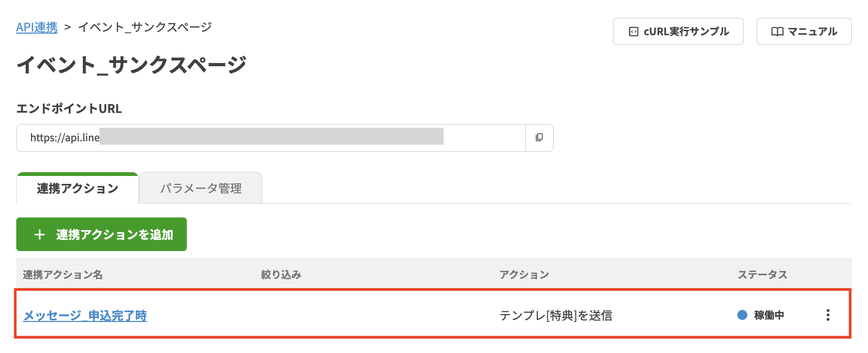Screen dimensions: 868x353
Task: Click the 連携アクション名 column header
Action: click(x=63, y=274)
